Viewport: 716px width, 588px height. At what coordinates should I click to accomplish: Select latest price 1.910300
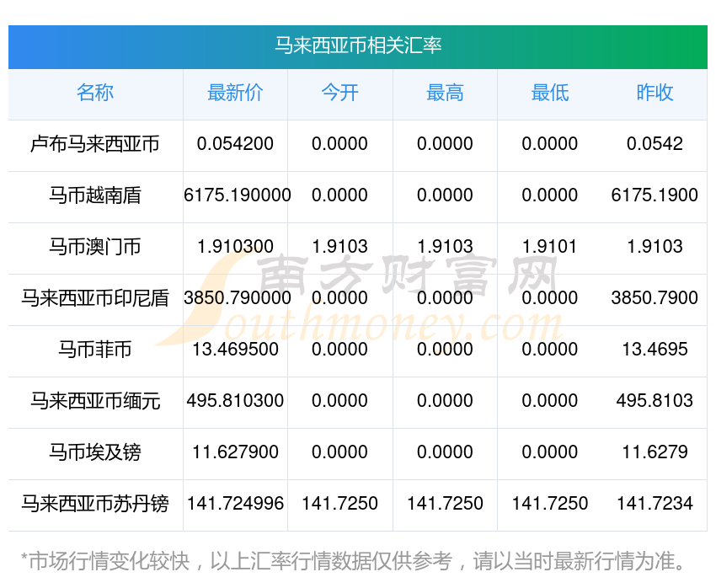pyautogui.click(x=235, y=247)
